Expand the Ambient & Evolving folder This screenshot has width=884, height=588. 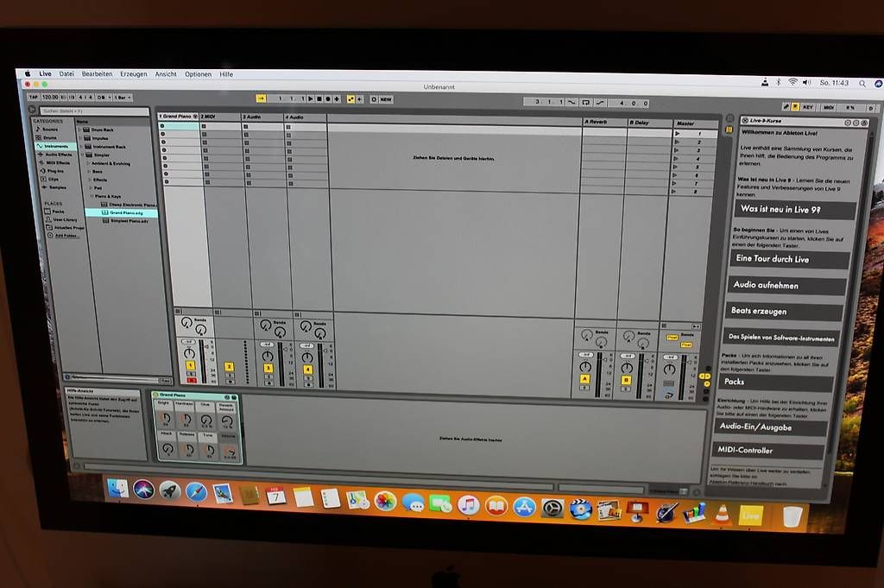(x=89, y=163)
